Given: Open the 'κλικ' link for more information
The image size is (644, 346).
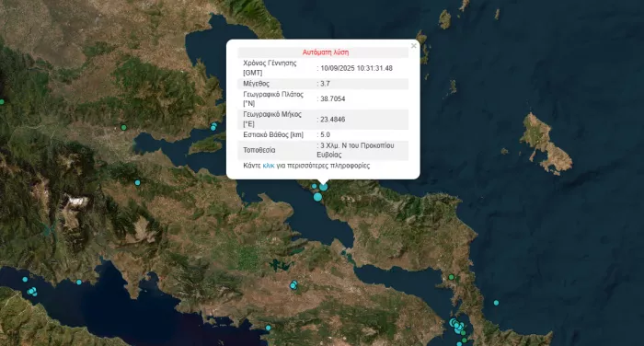Looking at the screenshot, I should [269, 166].
